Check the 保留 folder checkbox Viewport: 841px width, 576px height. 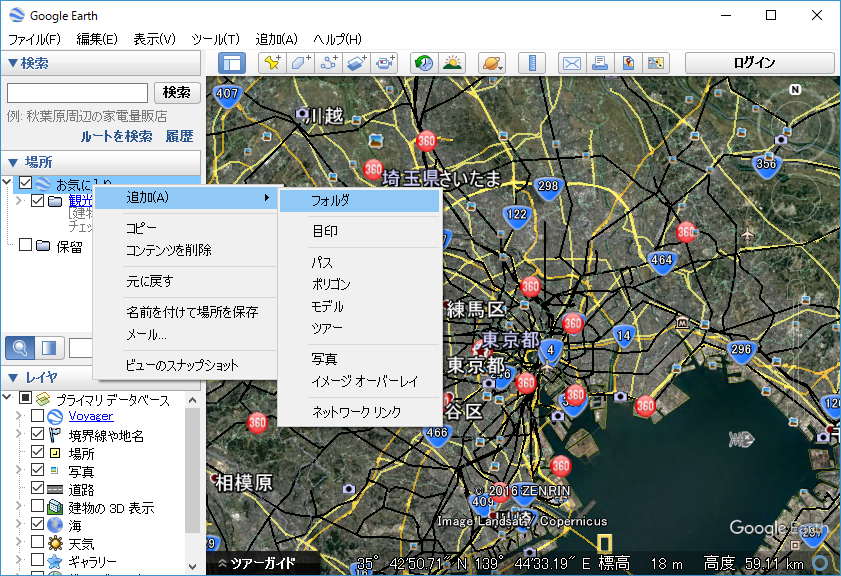25,245
